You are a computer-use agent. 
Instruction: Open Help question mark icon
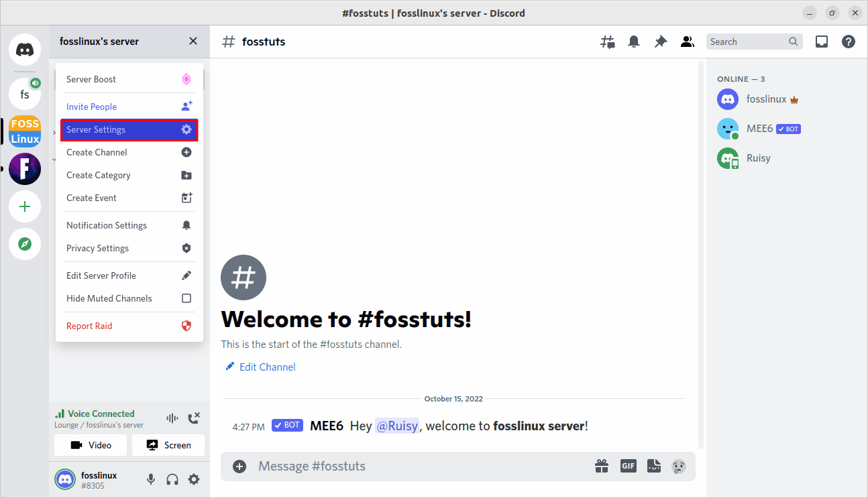click(x=849, y=42)
